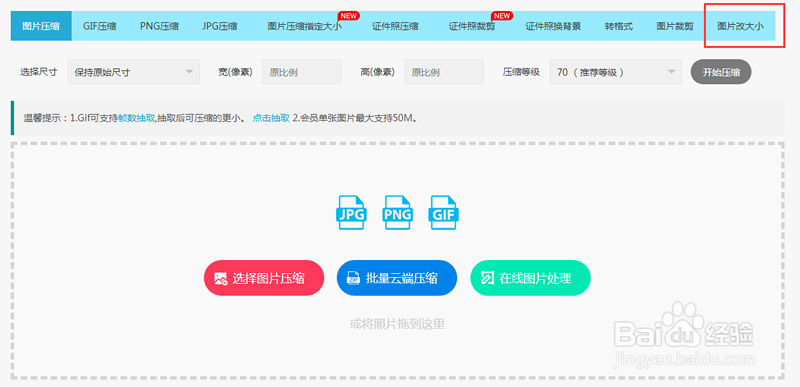
Task: Open the 选择尺寸 dropdown showing 保持原始尺寸
Action: point(134,72)
